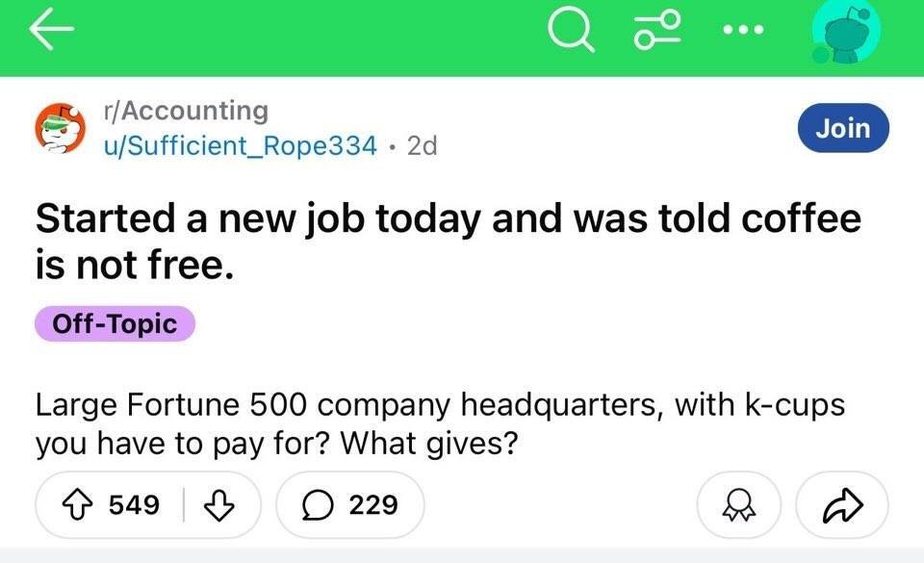Open the comments speech bubble icon
Viewport: 924px width, 563px height.
point(317,504)
